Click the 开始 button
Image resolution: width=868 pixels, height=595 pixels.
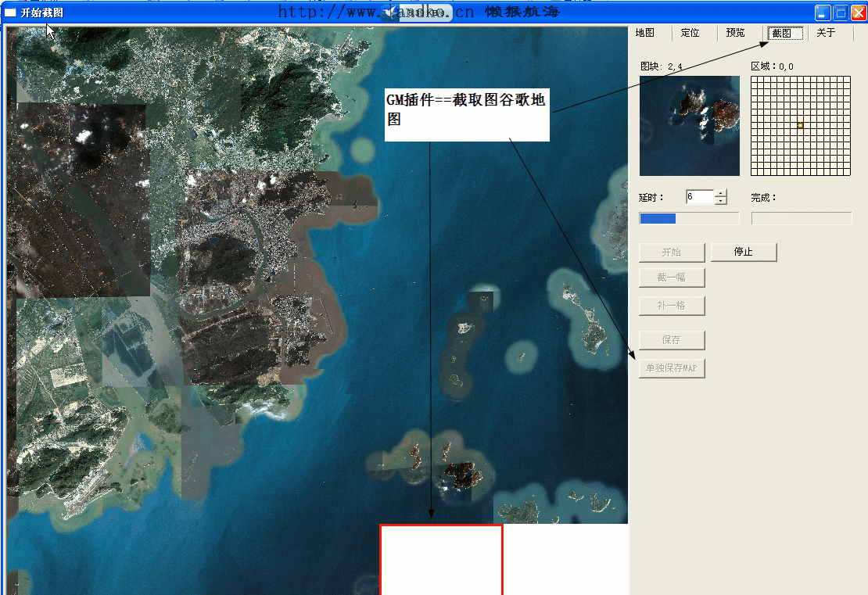(672, 253)
